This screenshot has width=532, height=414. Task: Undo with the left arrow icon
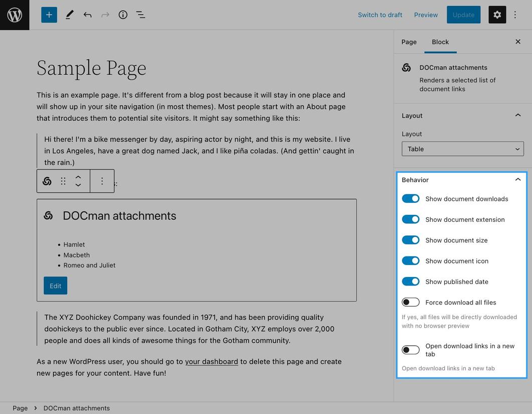[x=88, y=15]
